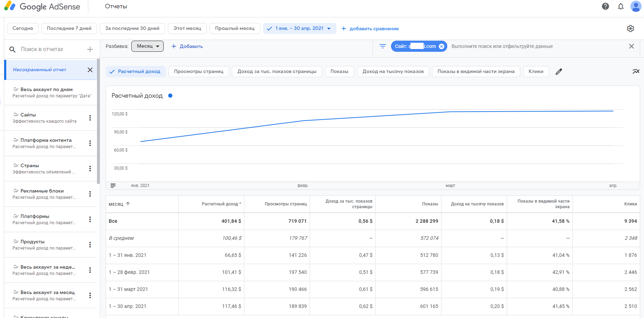Image resolution: width=644 pixels, height=318 pixels.
Task: Open the Месяц breakdown dropdown
Action: point(147,46)
